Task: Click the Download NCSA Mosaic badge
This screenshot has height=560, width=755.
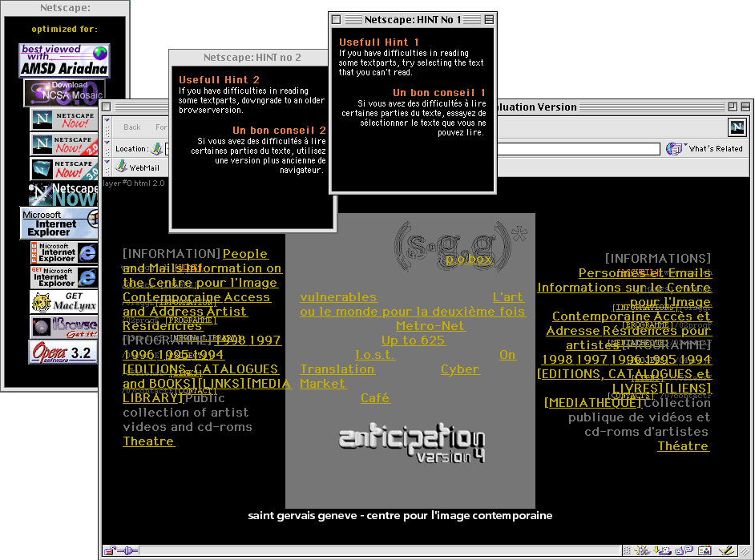Action: [64, 92]
